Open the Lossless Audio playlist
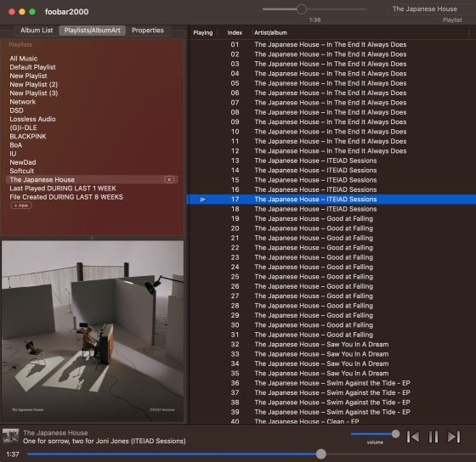The image size is (476, 462). [32, 119]
